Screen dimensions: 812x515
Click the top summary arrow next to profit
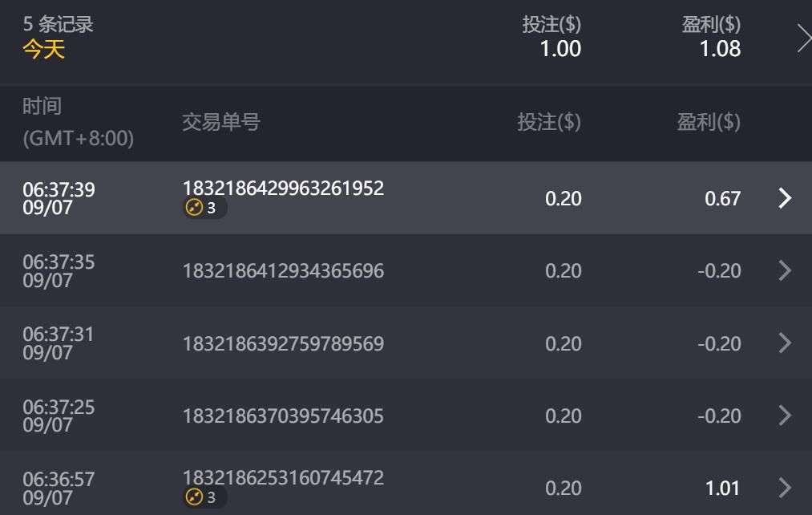pos(803,38)
